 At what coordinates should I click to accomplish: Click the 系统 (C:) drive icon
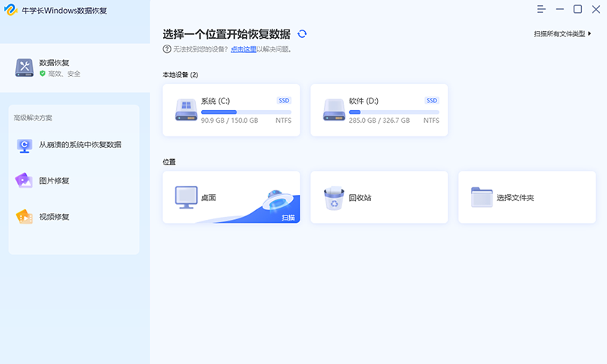tap(186, 110)
